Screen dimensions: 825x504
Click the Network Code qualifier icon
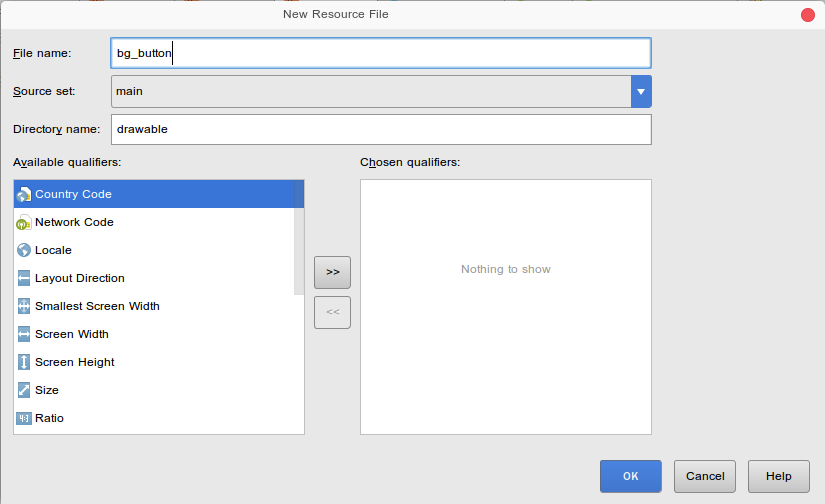24,223
